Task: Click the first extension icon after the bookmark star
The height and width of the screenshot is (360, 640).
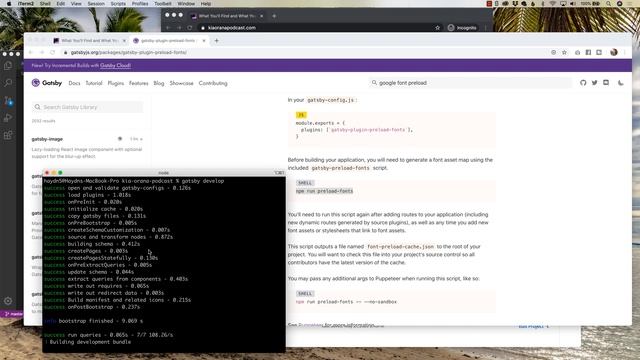Action: (x=577, y=52)
